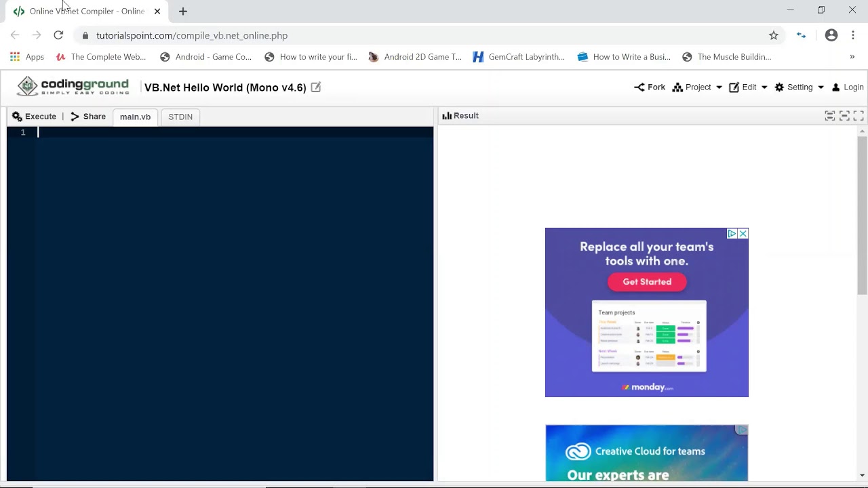The height and width of the screenshot is (488, 868).
Task: Click Get Started in the monday.com ad
Action: tap(647, 282)
